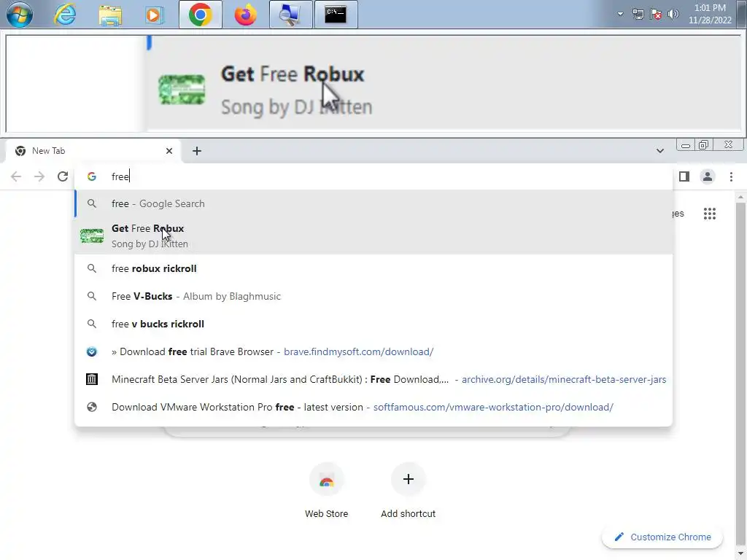Launch Internet Explorer from taskbar
Viewport: 747px width, 560px height.
point(65,15)
